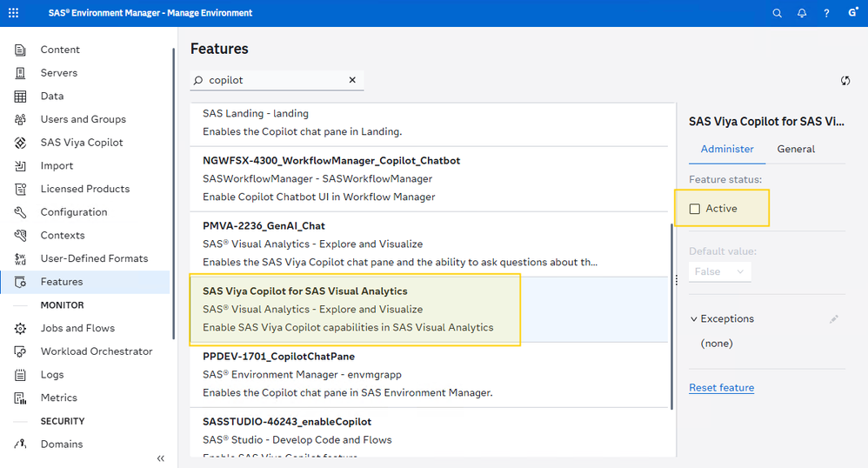Screen dimensions: 868x468
Task: Open the help question mark
Action: [826, 13]
